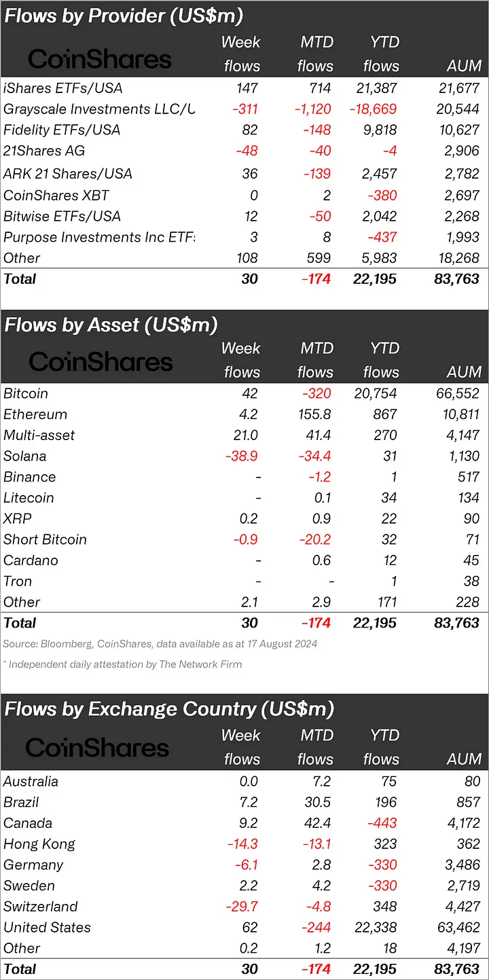Click the CoinShares logo in Flows by Exchange Country
This screenshot has height=980, width=489.
coord(97,748)
